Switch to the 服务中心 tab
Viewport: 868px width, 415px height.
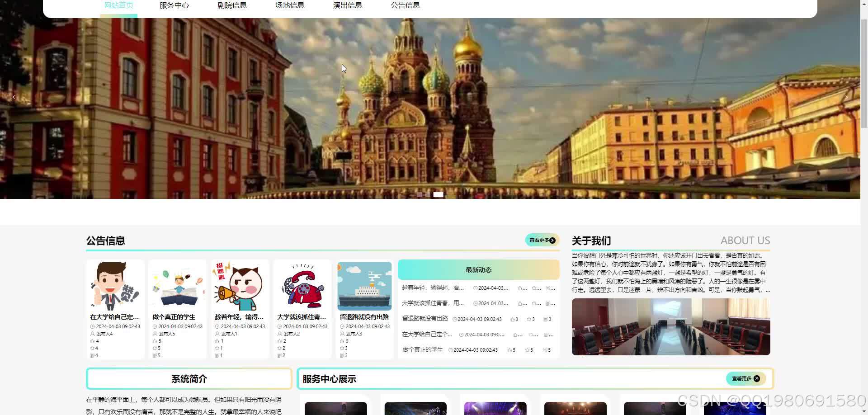point(174,5)
